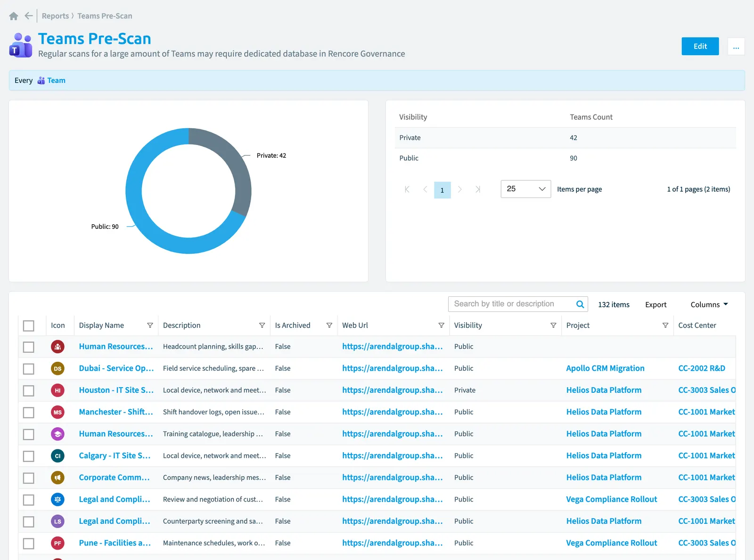
Task: Click the Edit button
Action: coord(700,46)
